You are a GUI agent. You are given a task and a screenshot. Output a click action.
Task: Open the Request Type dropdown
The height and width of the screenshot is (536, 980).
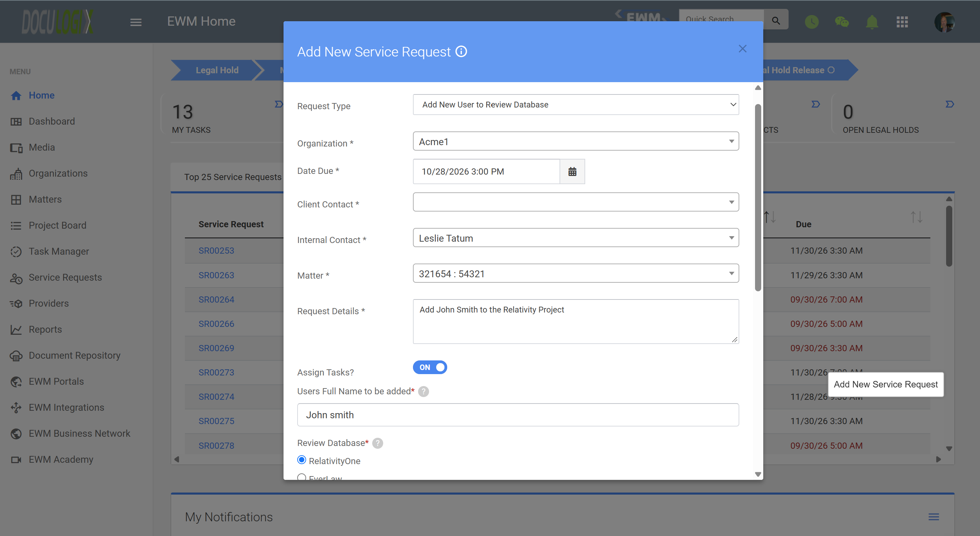pyautogui.click(x=576, y=104)
